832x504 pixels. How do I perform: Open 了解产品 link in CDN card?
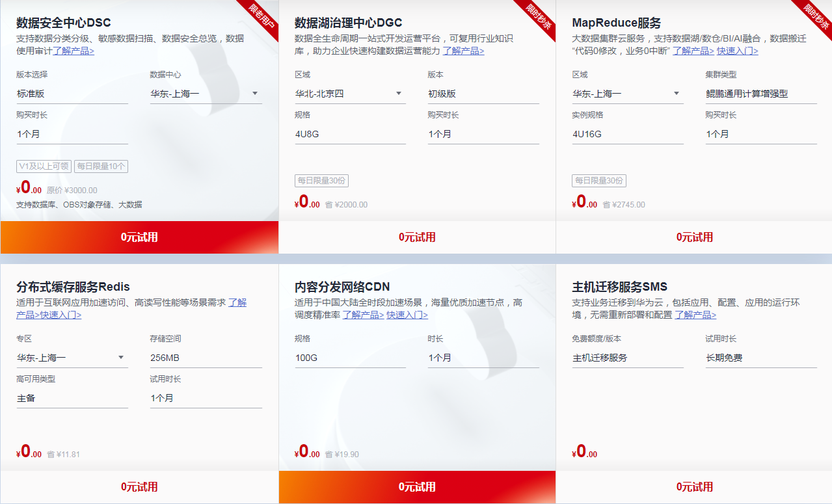(x=363, y=315)
